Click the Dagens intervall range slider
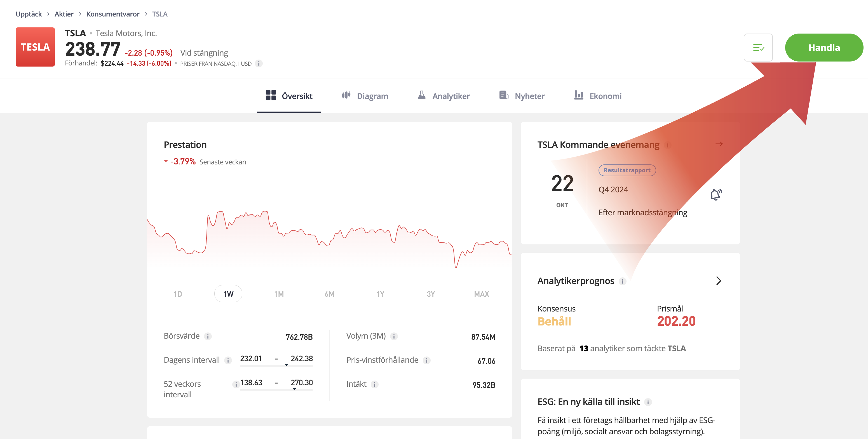The width and height of the screenshot is (868, 439). coord(276,366)
